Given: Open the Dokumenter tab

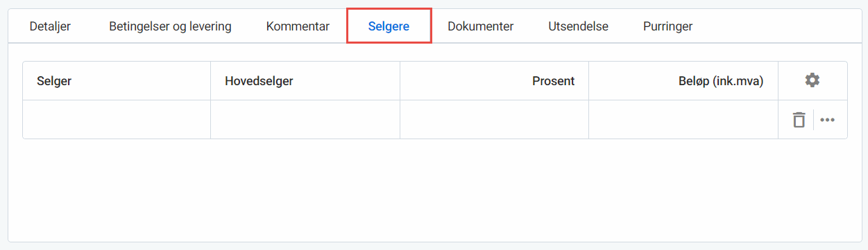Looking at the screenshot, I should pos(480,26).
